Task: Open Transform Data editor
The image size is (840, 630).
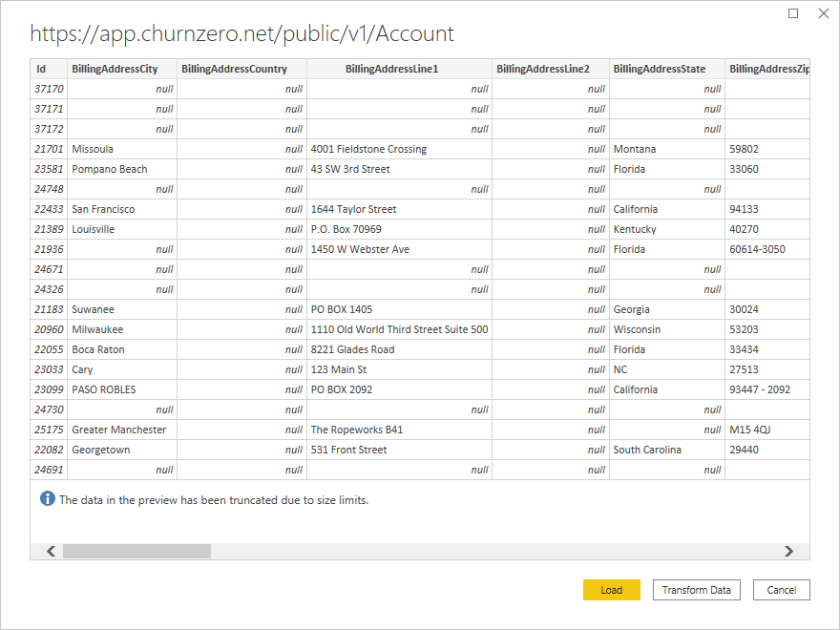Action: pos(697,590)
